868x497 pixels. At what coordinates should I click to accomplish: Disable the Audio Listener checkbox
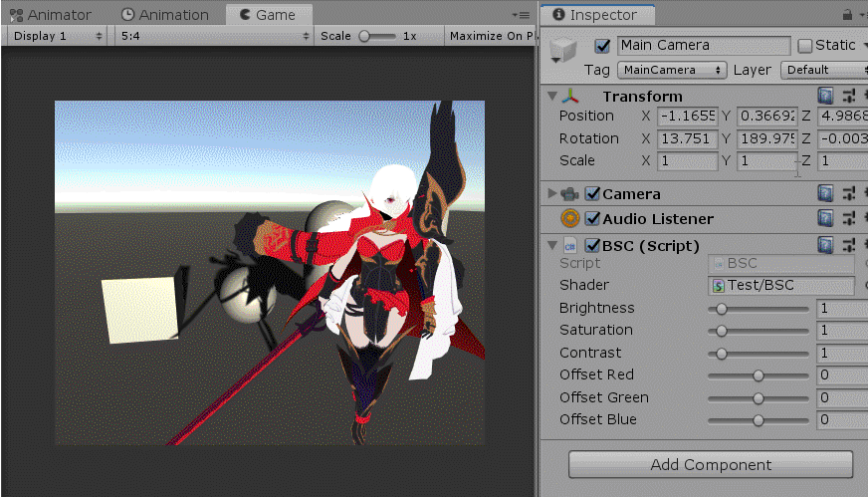592,218
